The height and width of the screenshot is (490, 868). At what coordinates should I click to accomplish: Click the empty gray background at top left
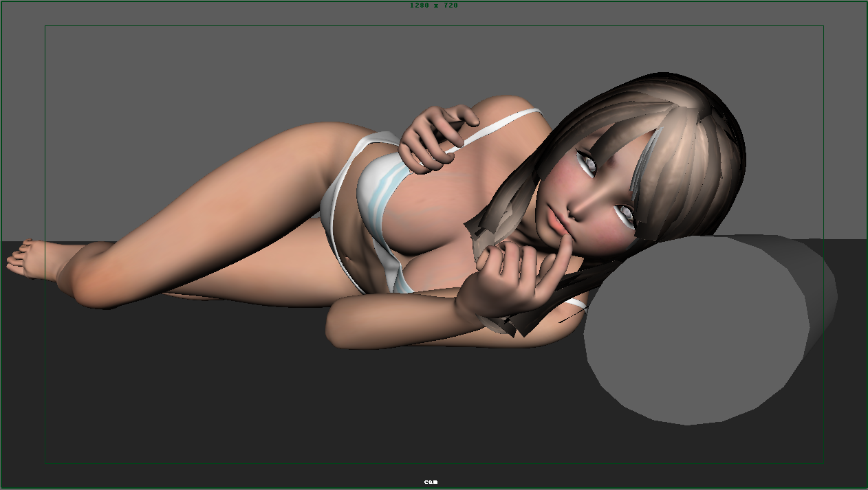tap(138, 82)
